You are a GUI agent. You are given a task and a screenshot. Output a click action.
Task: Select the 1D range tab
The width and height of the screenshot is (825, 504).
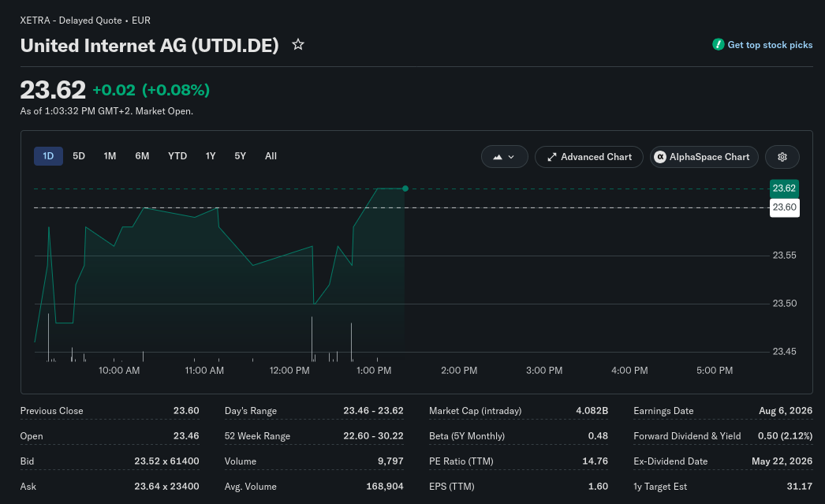click(x=48, y=156)
